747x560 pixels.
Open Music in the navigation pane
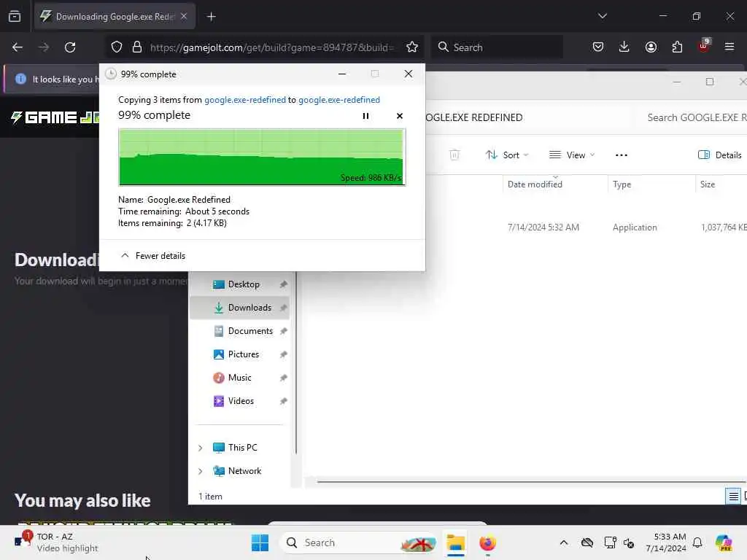239,378
